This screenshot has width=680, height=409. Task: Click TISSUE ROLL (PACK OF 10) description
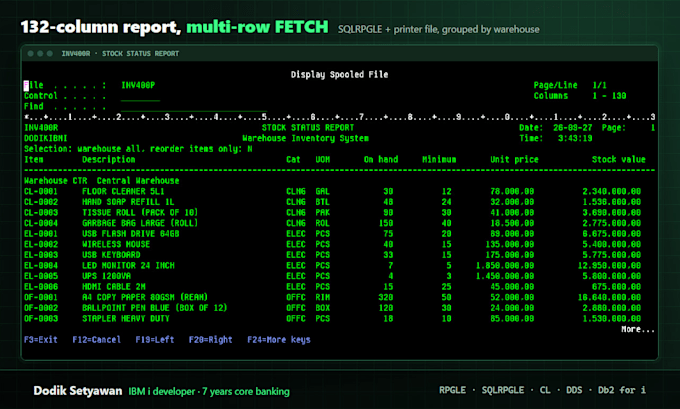(x=140, y=213)
